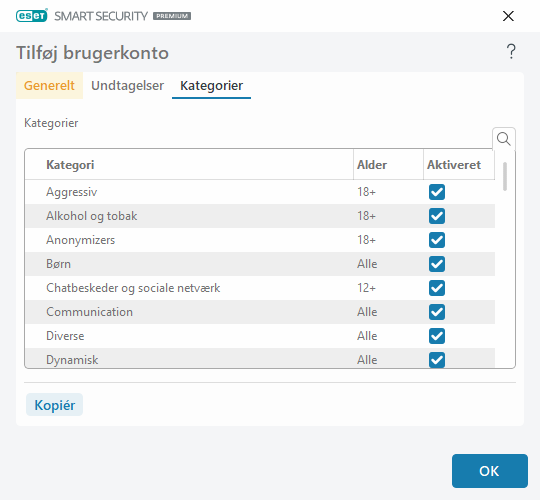Sort by the Alder column header

point(388,165)
